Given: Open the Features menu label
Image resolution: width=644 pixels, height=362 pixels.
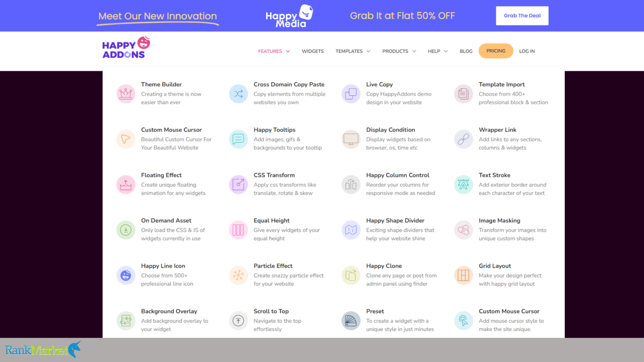Looking at the screenshot, I should pyautogui.click(x=270, y=51).
